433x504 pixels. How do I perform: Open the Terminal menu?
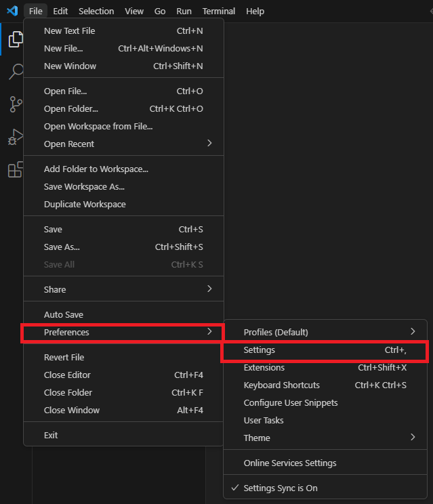[219, 12]
